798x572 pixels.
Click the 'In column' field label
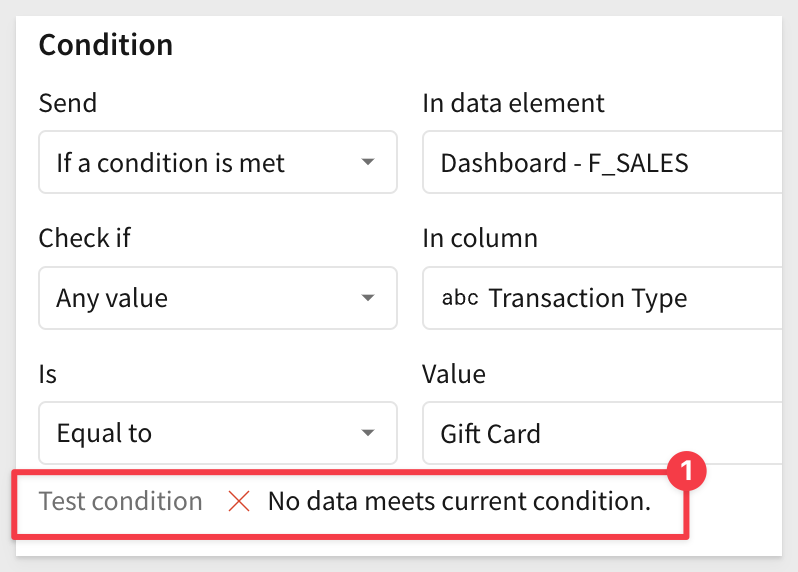pos(480,238)
